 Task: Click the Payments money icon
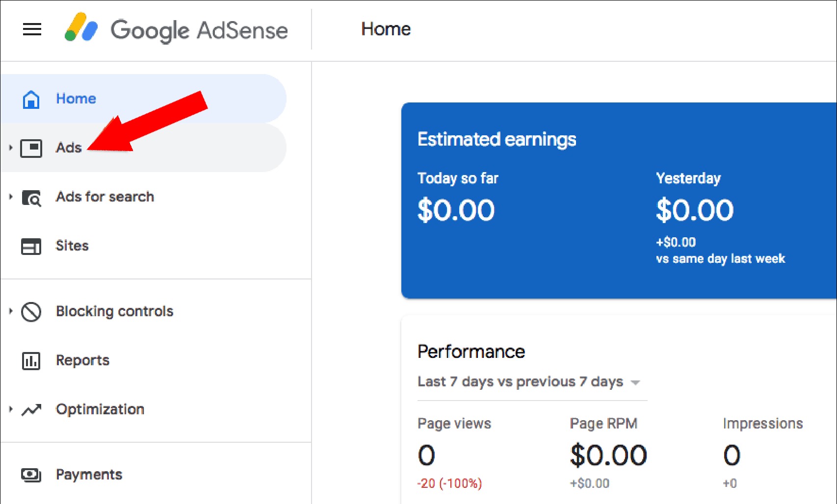click(31, 475)
